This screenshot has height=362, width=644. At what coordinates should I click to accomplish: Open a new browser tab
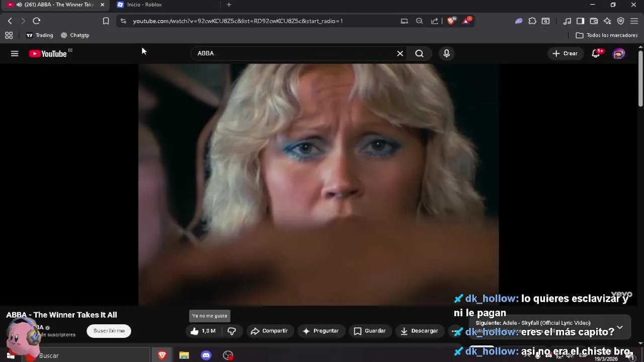pyautogui.click(x=229, y=5)
